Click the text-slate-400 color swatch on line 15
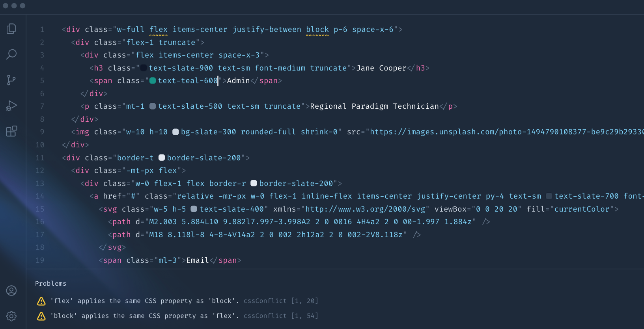644x329 pixels. (x=194, y=209)
